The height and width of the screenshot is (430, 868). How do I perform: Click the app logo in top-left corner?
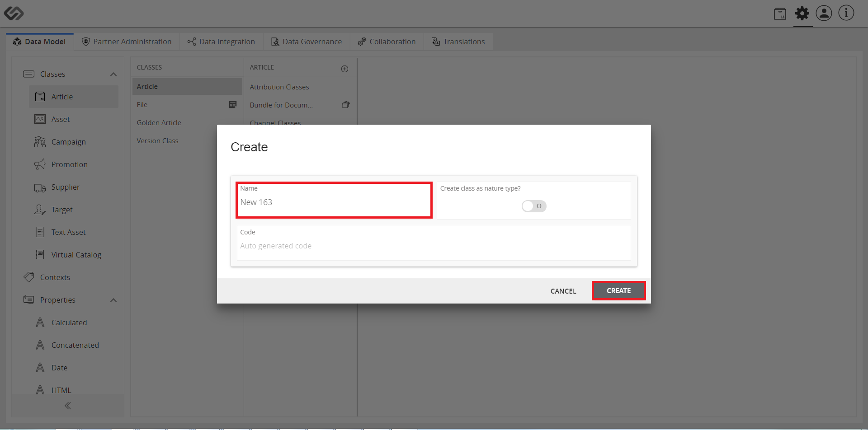[14, 13]
